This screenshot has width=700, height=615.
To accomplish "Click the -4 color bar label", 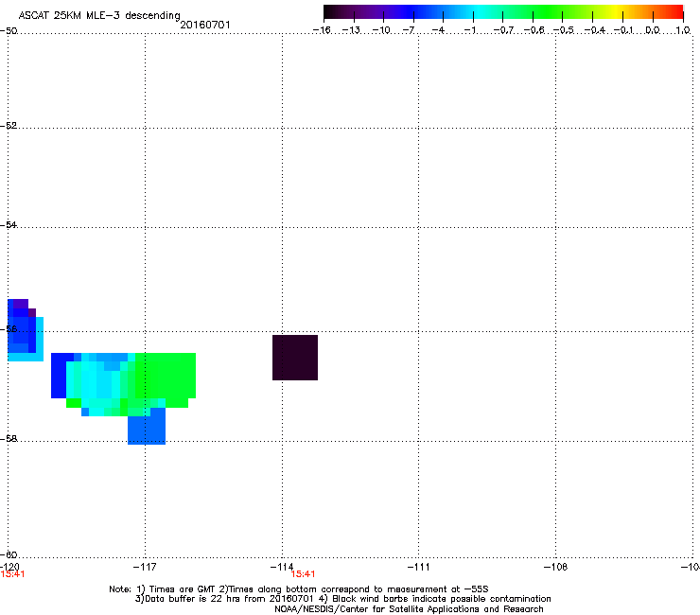I will pos(438,30).
